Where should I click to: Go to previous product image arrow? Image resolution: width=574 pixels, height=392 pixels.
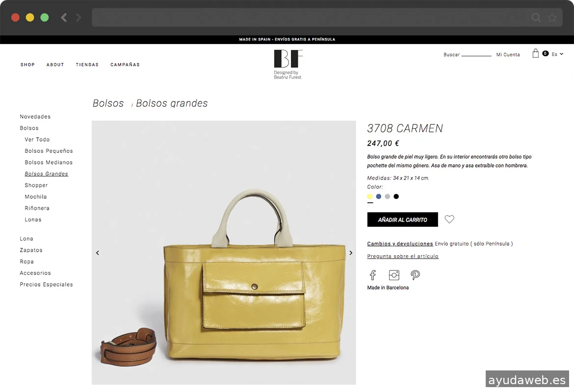(97, 253)
